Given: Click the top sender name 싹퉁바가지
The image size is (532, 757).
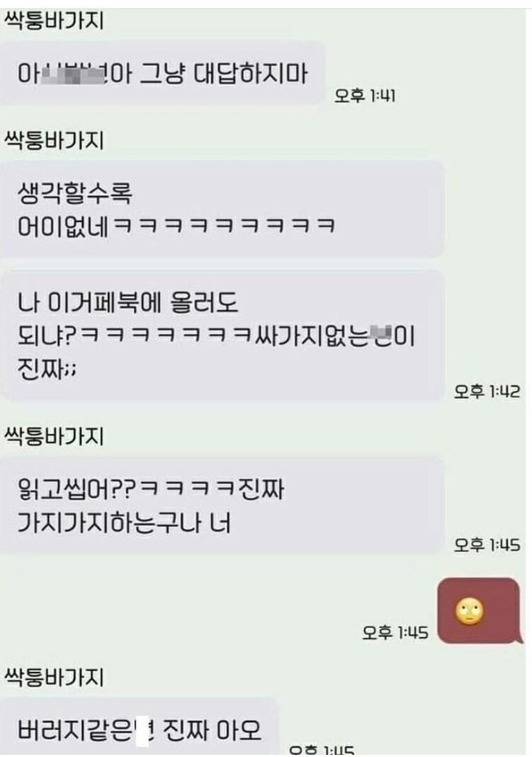Looking at the screenshot, I should tap(54, 21).
